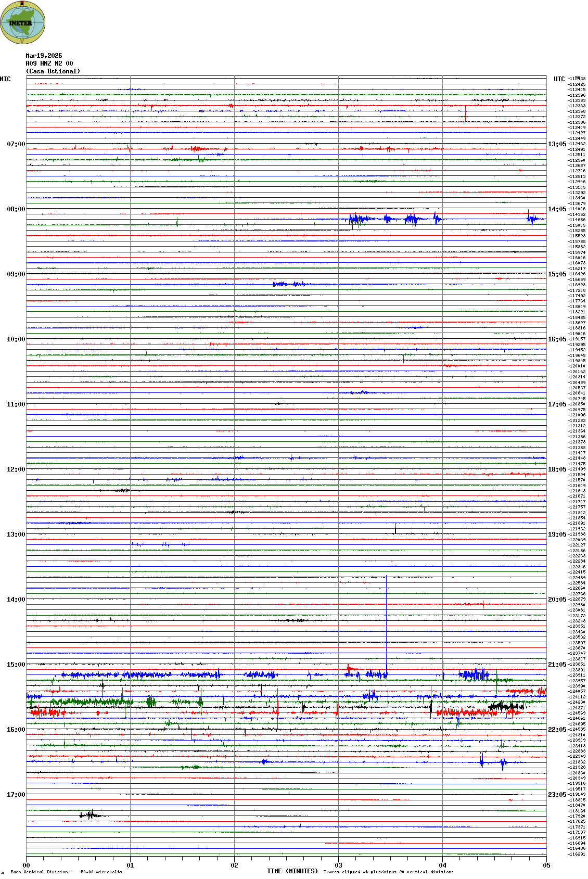Click the 19:05 UTC time label
588x879 pixels.
pyautogui.click(x=556, y=534)
